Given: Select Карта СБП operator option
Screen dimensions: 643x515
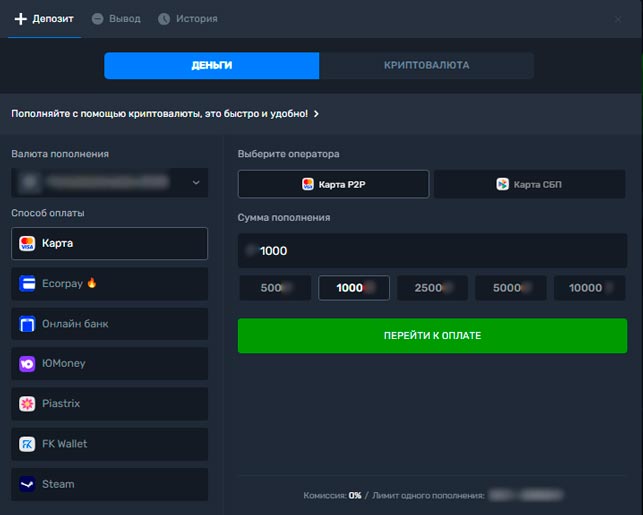Looking at the screenshot, I should pos(530,184).
